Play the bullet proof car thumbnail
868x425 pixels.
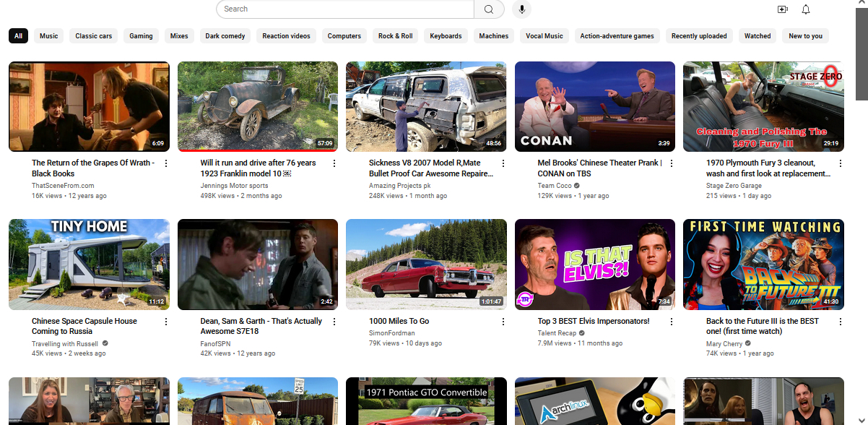[x=426, y=106]
